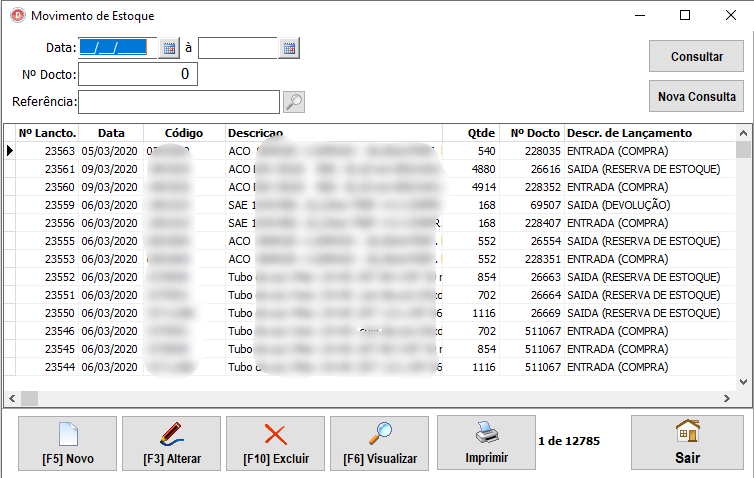This screenshot has width=754, height=478.
Task: Open [F6] Visualizar preview button
Action: [379, 443]
